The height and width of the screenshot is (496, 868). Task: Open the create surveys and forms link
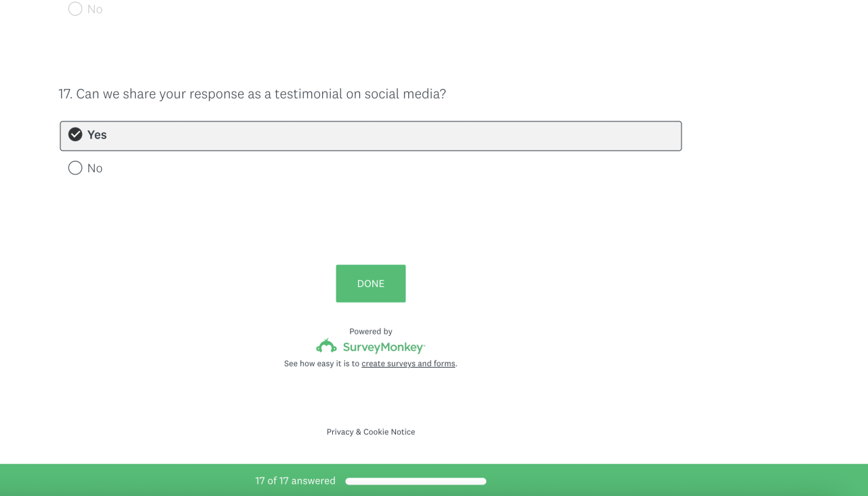[x=408, y=364]
